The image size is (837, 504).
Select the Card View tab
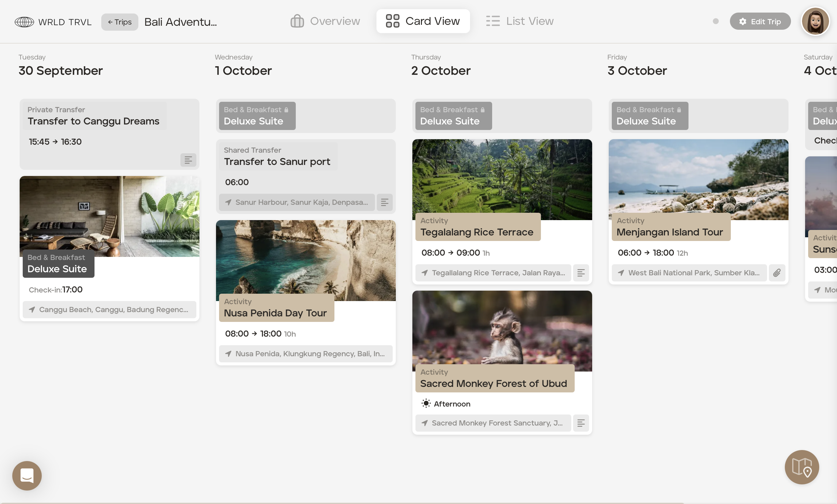tap(422, 21)
